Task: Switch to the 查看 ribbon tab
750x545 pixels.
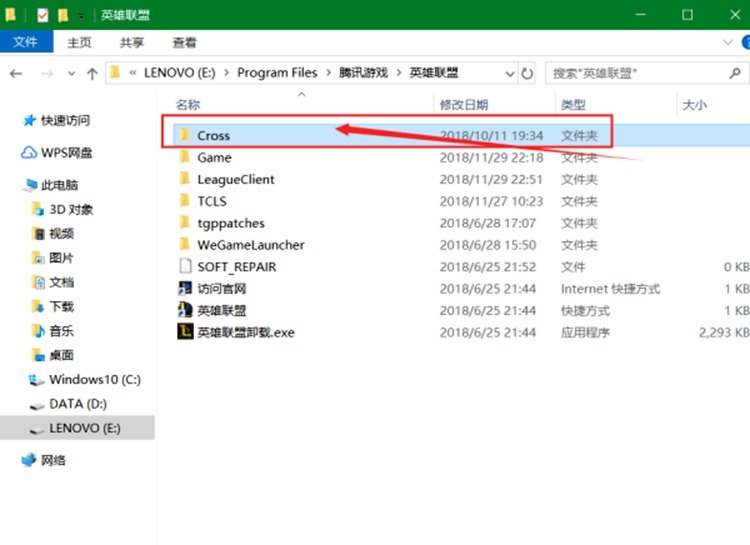Action: (x=184, y=43)
